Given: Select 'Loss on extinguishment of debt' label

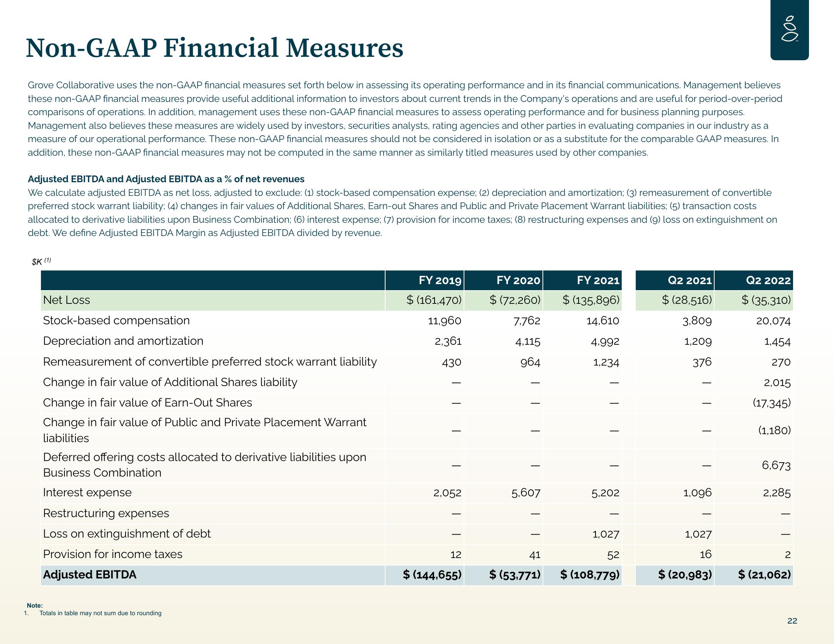Looking at the screenshot, I should point(127,534).
